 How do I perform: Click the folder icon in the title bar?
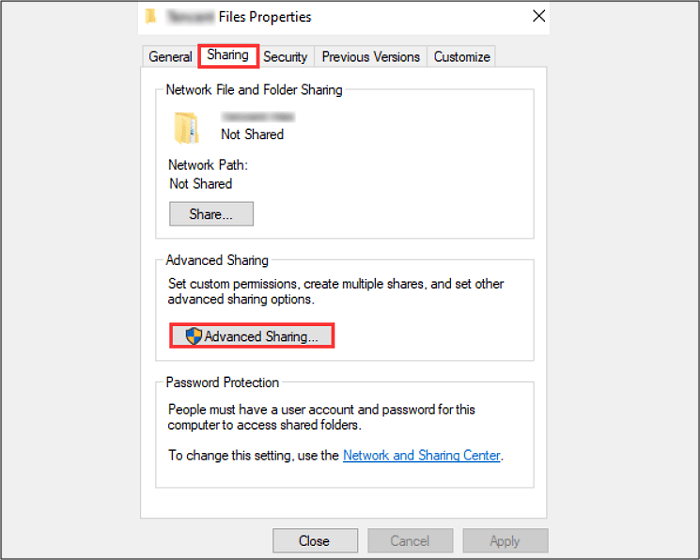click(x=150, y=16)
